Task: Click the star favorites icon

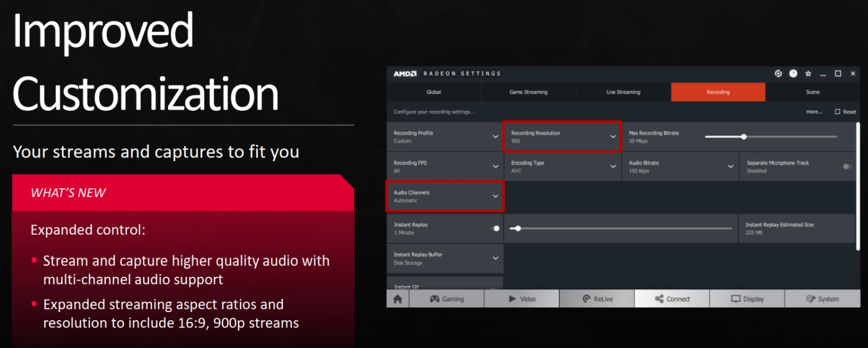Action: click(x=808, y=74)
